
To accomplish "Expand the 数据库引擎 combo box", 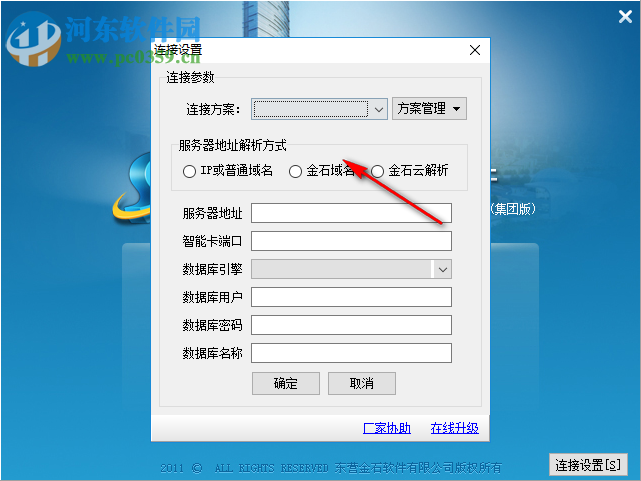I will click(x=443, y=269).
